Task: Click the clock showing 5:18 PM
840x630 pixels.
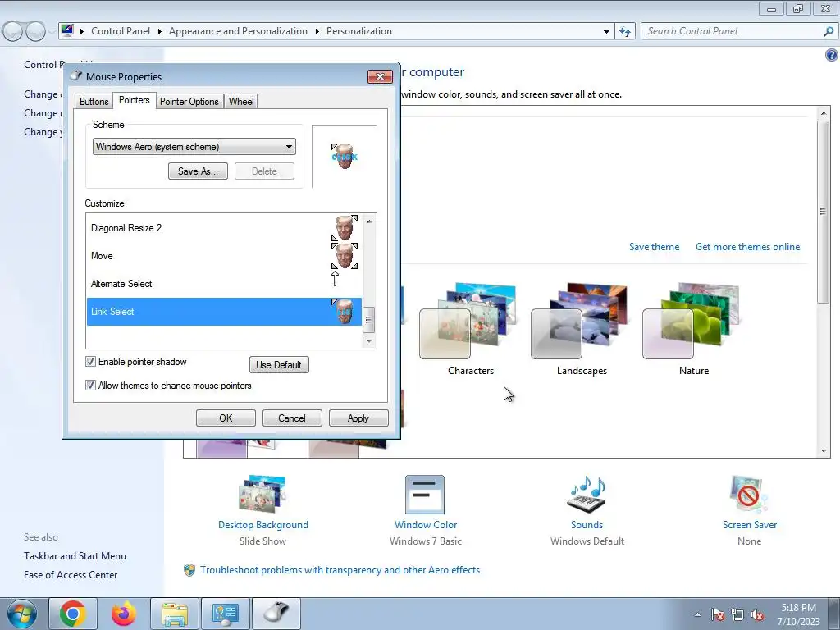Action: 798,608
